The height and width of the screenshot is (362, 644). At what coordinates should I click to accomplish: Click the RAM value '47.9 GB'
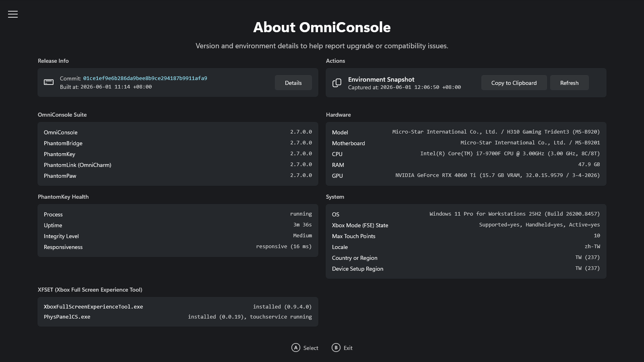(x=589, y=165)
